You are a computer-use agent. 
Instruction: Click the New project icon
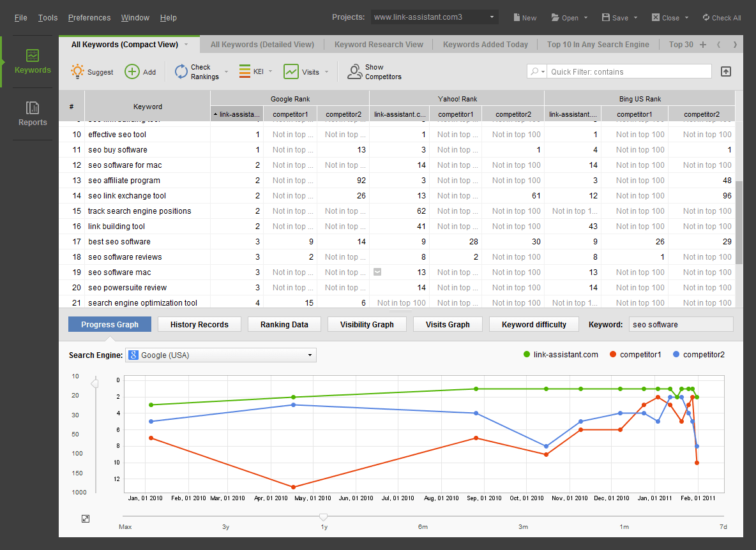coord(517,18)
